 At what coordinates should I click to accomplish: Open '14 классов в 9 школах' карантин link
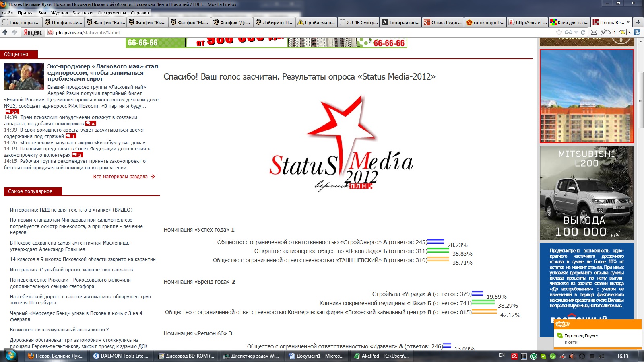click(83, 259)
